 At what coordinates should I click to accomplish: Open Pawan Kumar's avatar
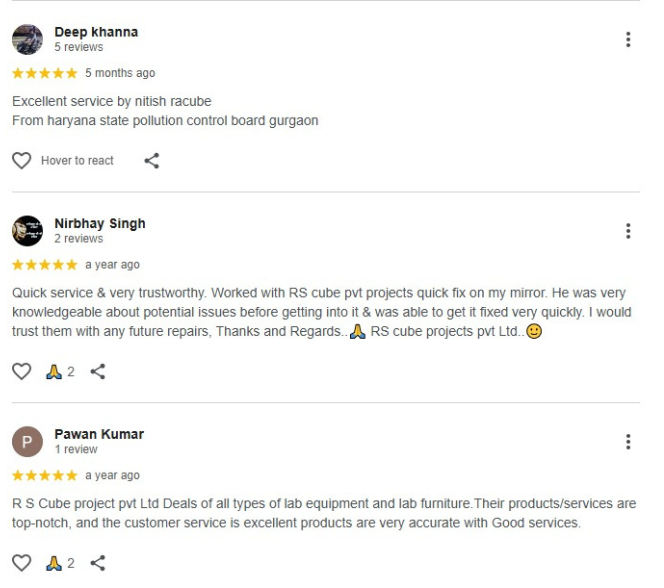(27, 442)
